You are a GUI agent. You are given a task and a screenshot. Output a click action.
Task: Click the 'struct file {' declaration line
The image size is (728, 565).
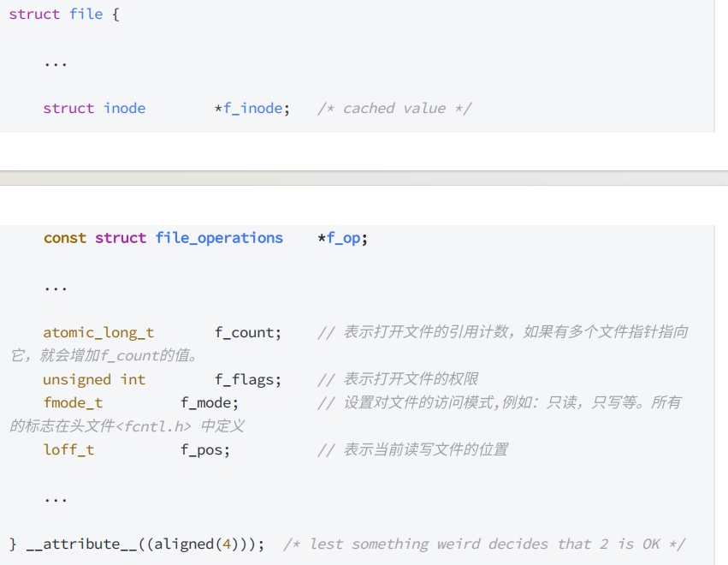64,15
